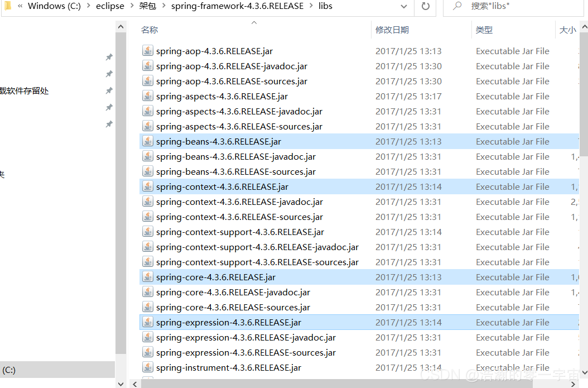This screenshot has width=588, height=388.
Task: Click the jar icon of spring-aop-4.3.6.RELEASE.jar
Action: [148, 51]
